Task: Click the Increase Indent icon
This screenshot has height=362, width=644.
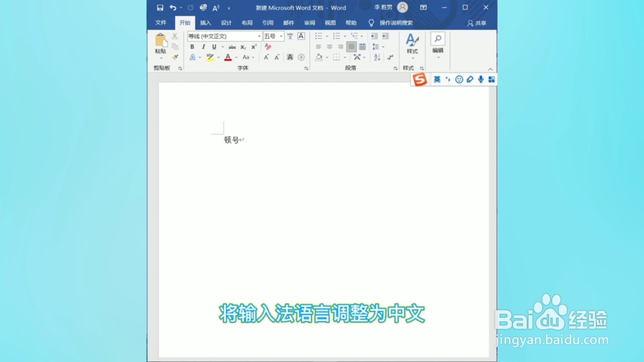Action: [x=385, y=36]
